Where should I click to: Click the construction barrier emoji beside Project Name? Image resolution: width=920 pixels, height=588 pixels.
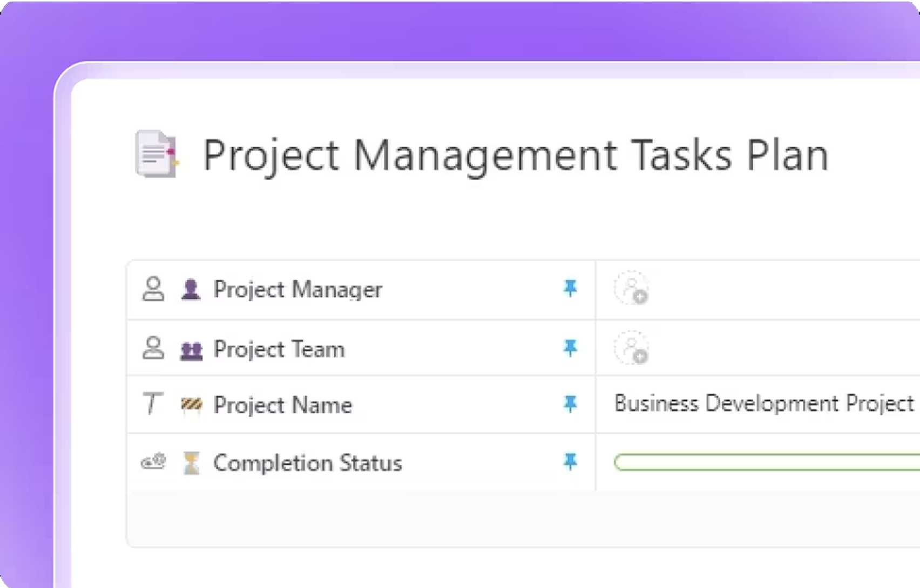pyautogui.click(x=191, y=405)
